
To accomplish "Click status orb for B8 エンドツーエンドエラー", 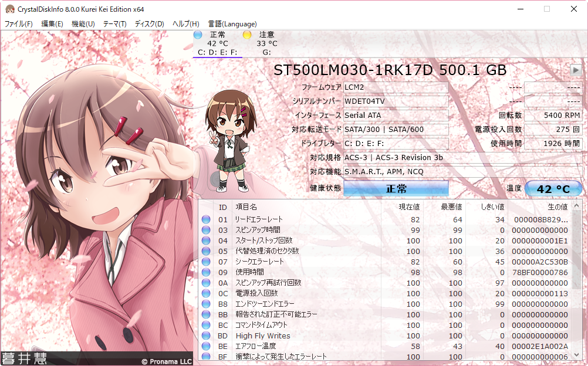I will 206,304.
